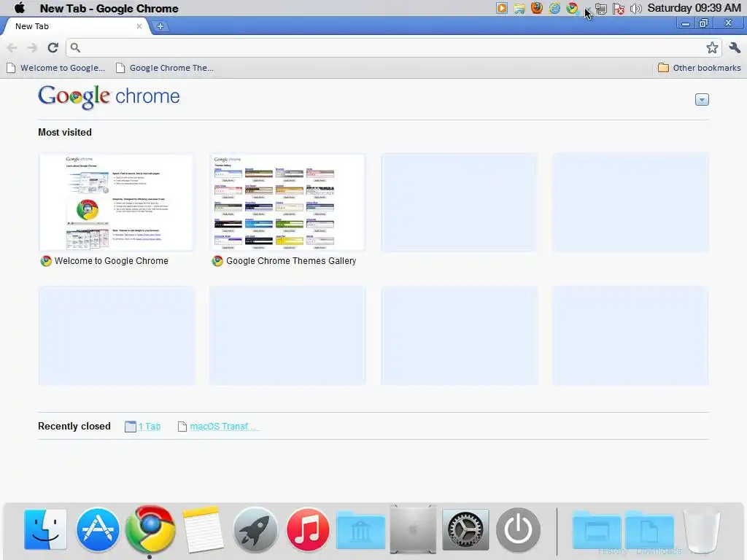Viewport: 747px width, 560px height.
Task: Click the power button in the dock
Action: click(519, 529)
